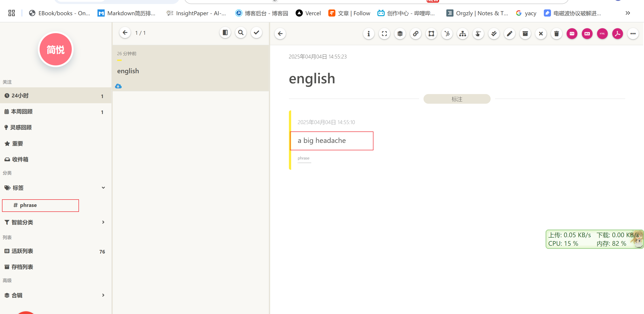Open the 博客后台 - 博客园 bookmark
This screenshot has width=644, height=314.
tap(262, 13)
